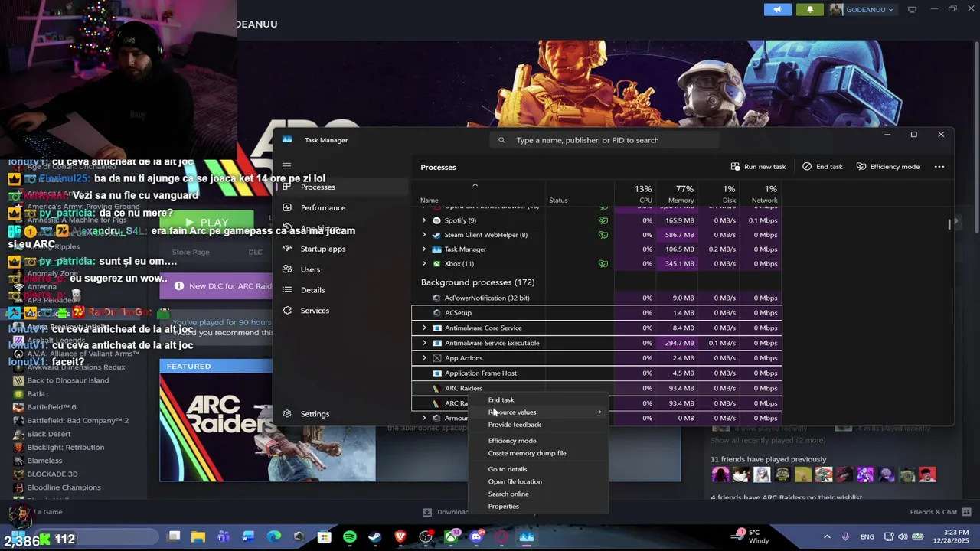Click the End task toolbar icon
Viewport: 980px width, 551px height.
[807, 167]
